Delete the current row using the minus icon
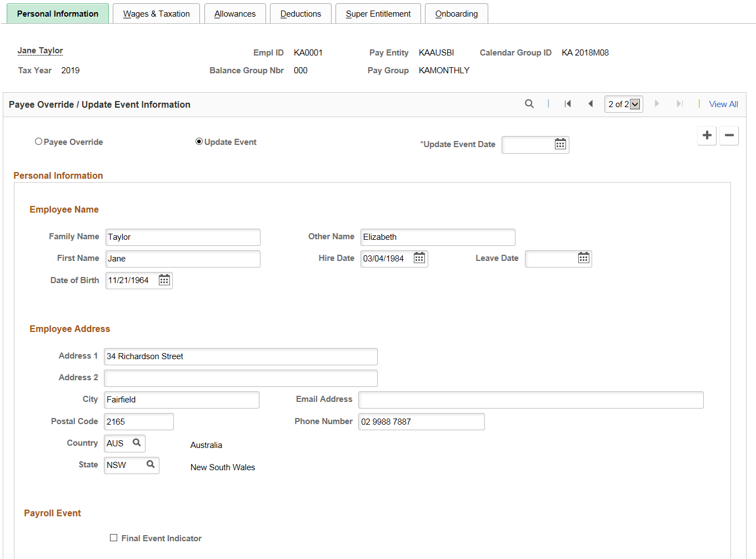Viewport: 756px width, 559px height. pyautogui.click(x=729, y=135)
